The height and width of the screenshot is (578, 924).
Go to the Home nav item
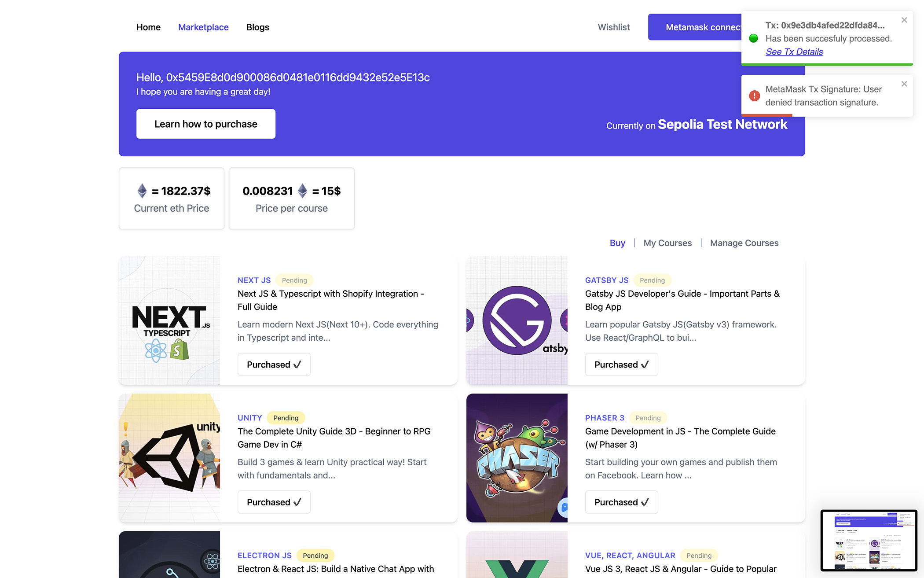(x=148, y=27)
